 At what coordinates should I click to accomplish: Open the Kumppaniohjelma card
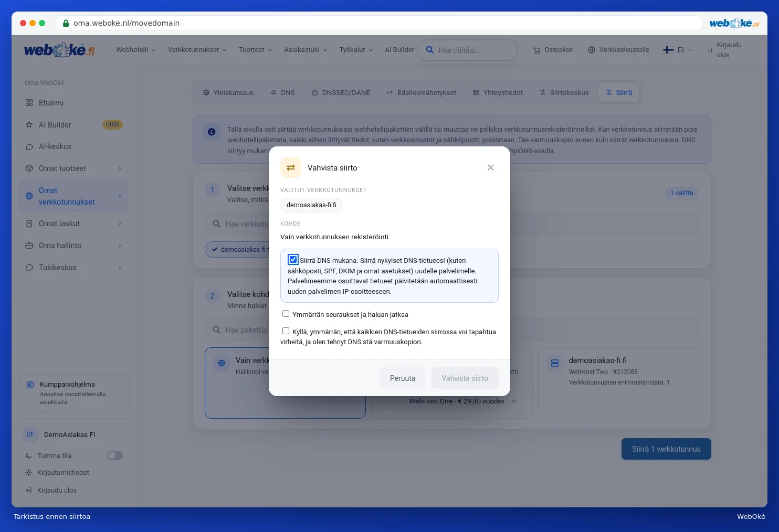click(73, 393)
